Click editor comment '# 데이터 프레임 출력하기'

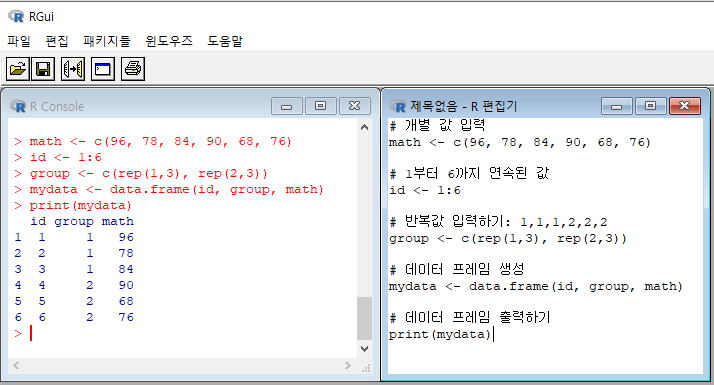(x=470, y=318)
